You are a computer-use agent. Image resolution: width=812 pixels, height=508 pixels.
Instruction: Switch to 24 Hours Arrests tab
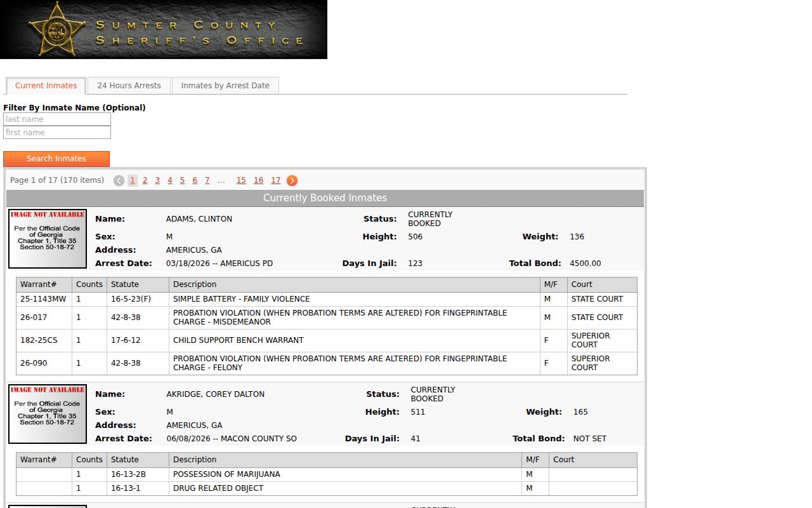point(129,86)
